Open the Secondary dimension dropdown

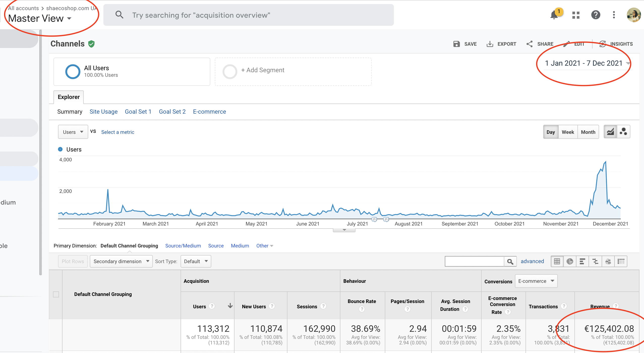tap(121, 261)
